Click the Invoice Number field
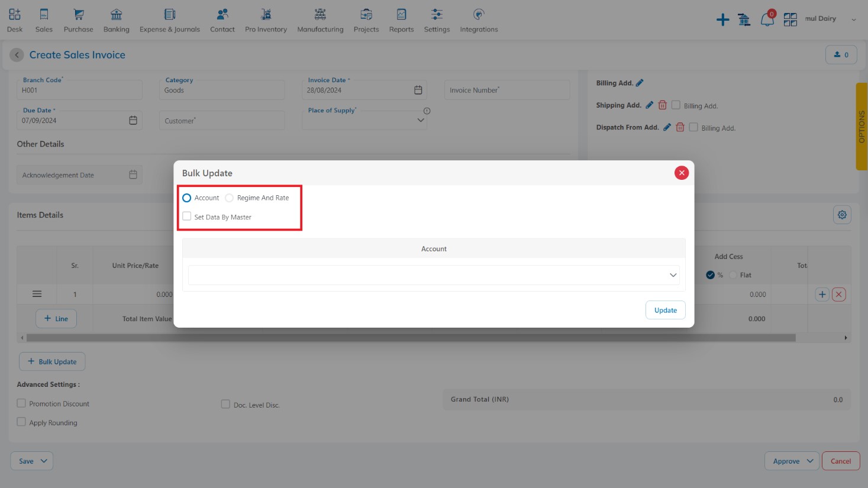Screen dimensions: 868x488 507,90
